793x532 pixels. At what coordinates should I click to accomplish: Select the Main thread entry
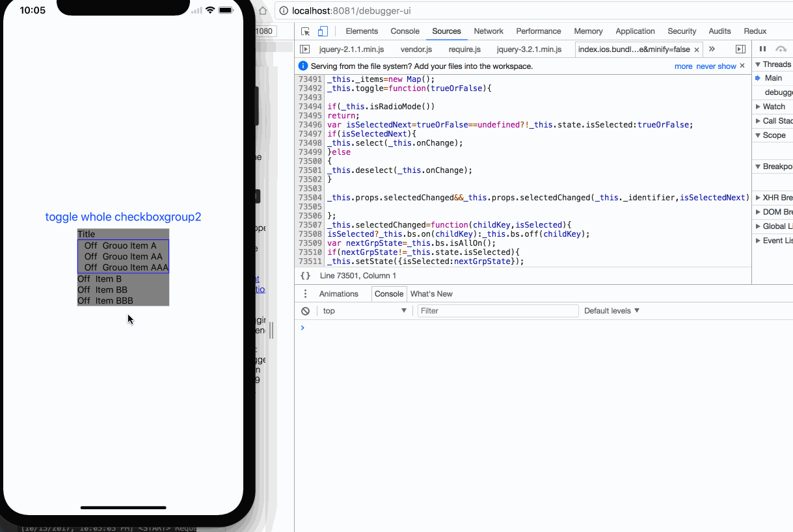coord(773,78)
